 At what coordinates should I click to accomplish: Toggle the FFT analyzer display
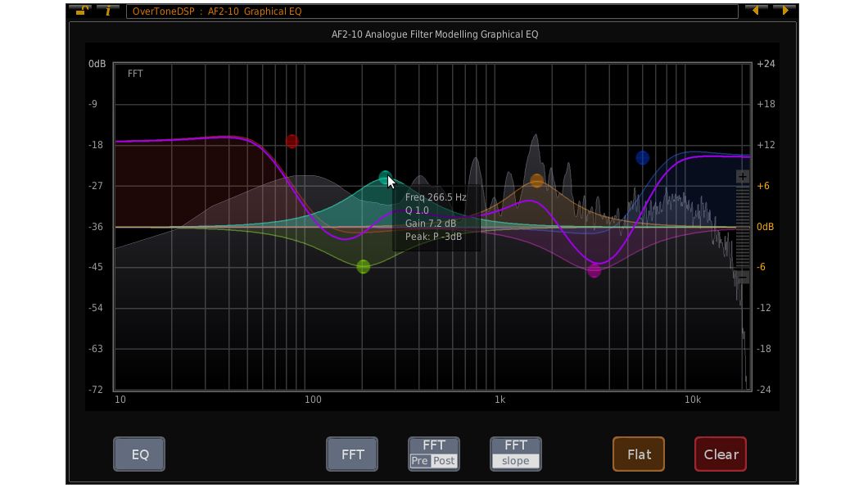[x=352, y=454]
